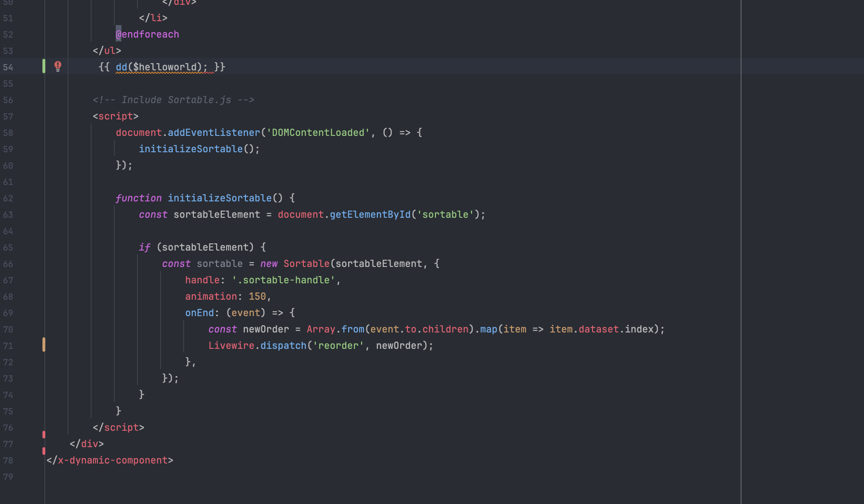Click line number 79 in the gutter
864x504 pixels.
[8, 477]
